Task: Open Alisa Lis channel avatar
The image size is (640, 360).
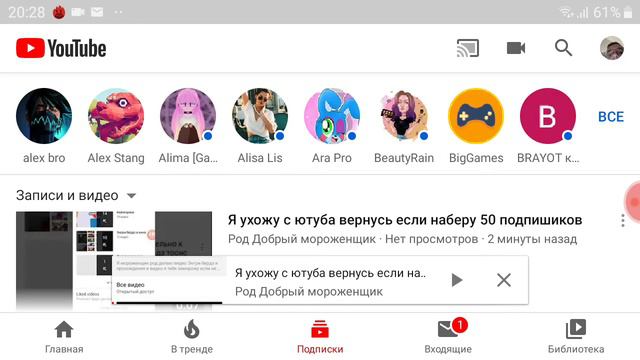Action: (x=260, y=116)
